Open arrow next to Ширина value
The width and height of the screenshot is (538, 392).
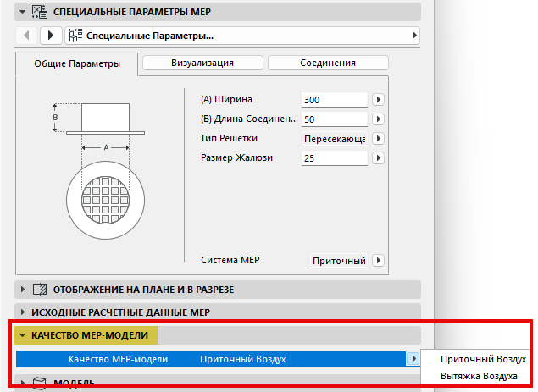378,100
